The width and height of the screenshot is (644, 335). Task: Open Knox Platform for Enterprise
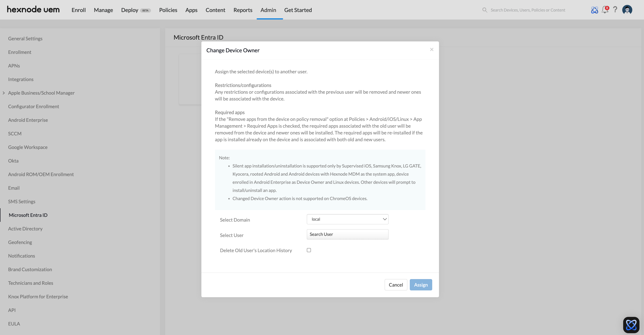click(38, 297)
